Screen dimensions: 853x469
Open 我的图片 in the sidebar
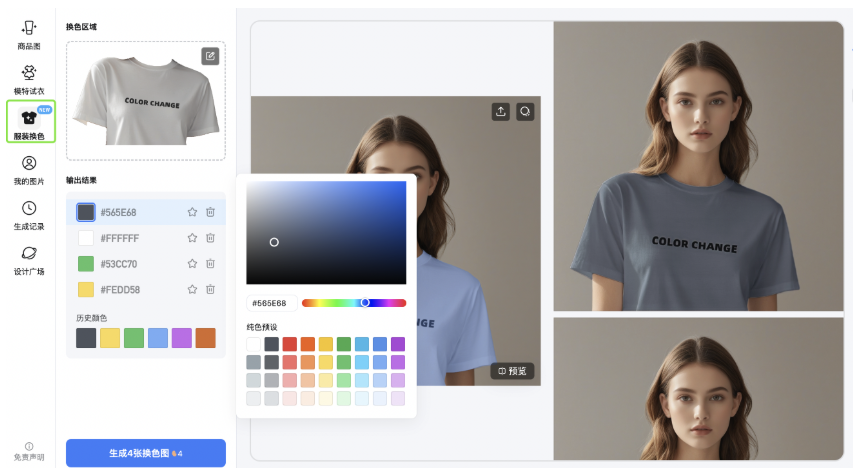pyautogui.click(x=29, y=169)
